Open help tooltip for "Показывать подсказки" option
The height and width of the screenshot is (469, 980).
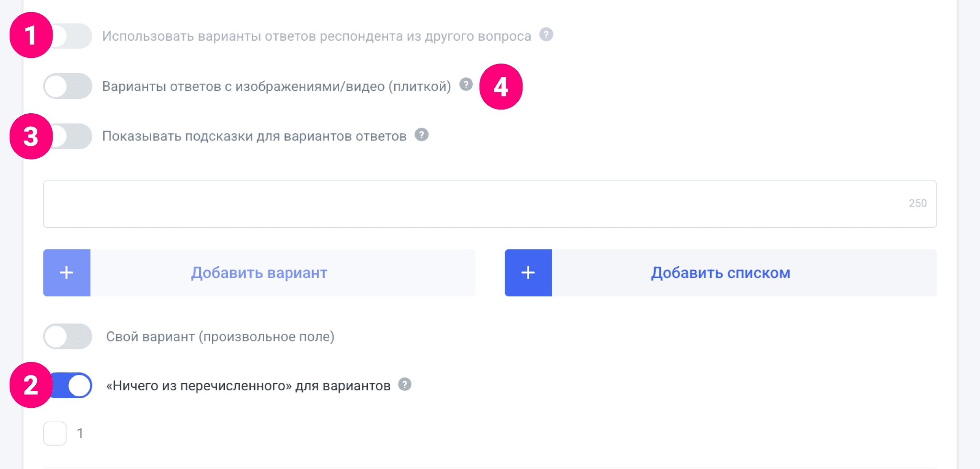pyautogui.click(x=422, y=135)
